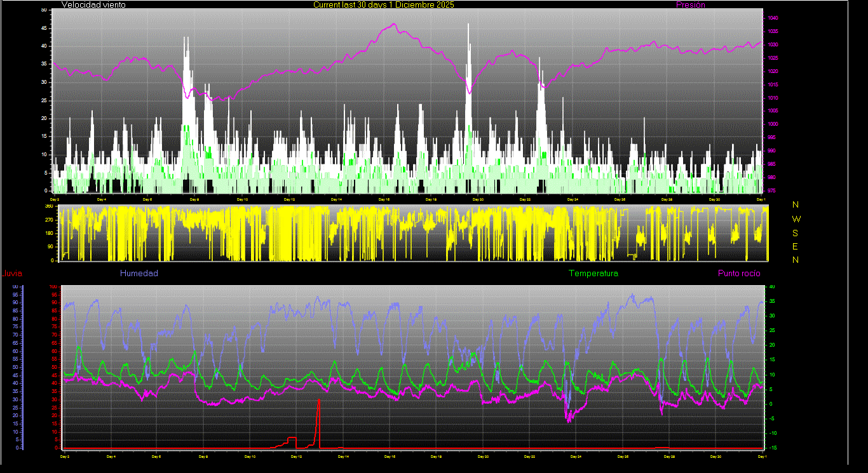
Task: Click '180' on the wind direction axis
Action: click(x=49, y=233)
